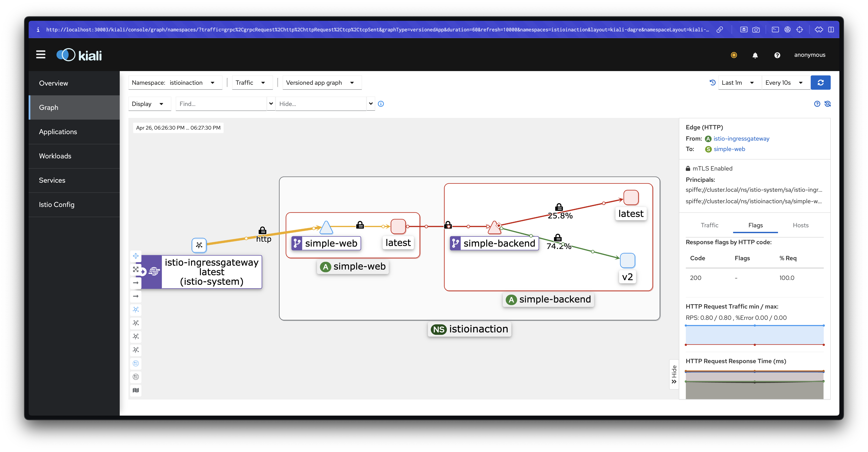Expand the Hide preset chevron
Image resolution: width=868 pixels, height=452 pixels.
pyautogui.click(x=371, y=104)
